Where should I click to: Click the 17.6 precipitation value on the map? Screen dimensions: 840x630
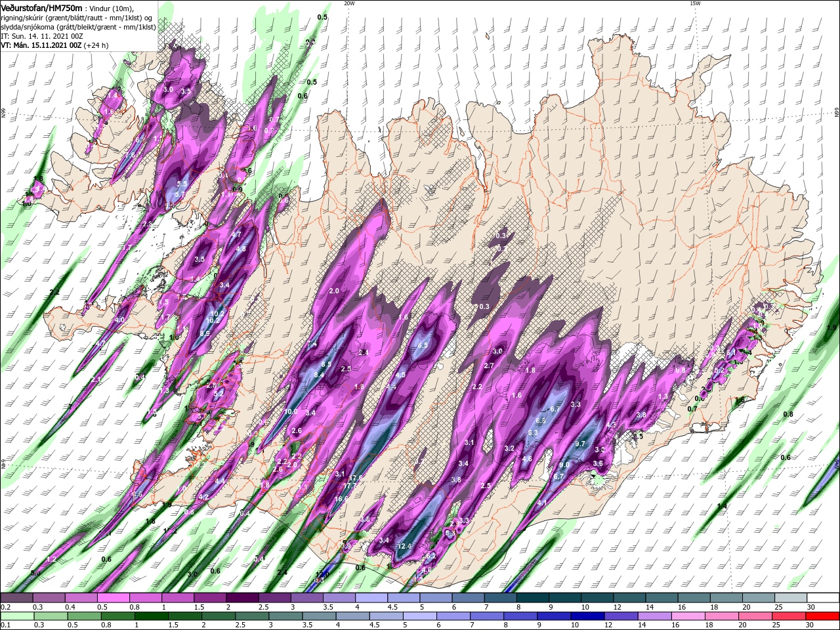click(x=356, y=478)
